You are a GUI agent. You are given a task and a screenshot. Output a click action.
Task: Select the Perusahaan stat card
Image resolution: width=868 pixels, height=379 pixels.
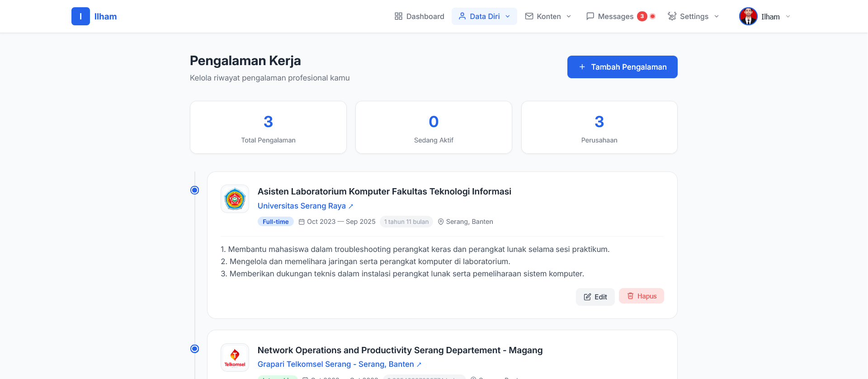click(599, 128)
